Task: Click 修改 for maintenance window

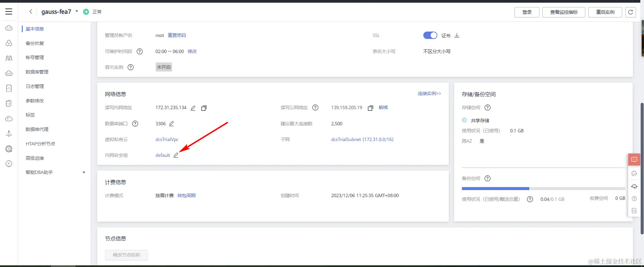Action: [192, 51]
